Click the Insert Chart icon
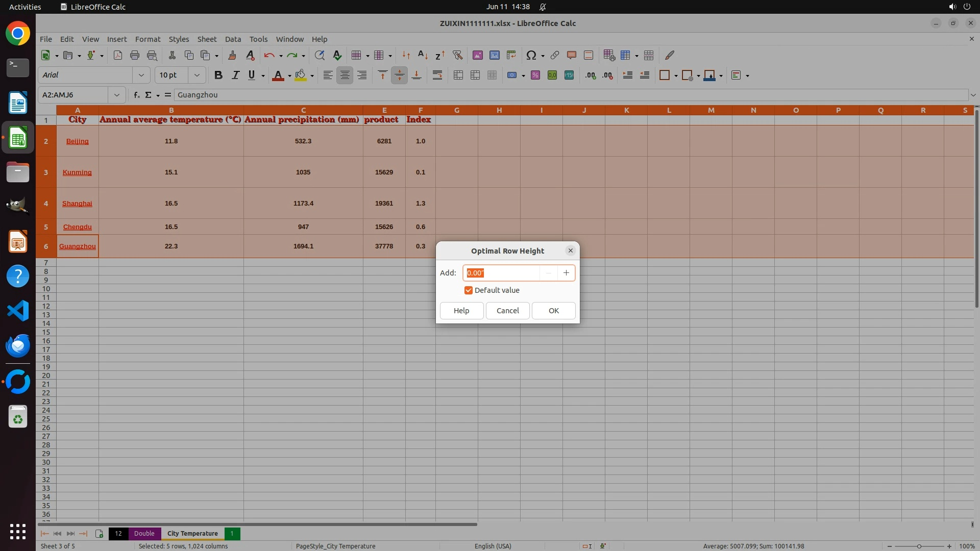The width and height of the screenshot is (980, 551). click(x=494, y=55)
